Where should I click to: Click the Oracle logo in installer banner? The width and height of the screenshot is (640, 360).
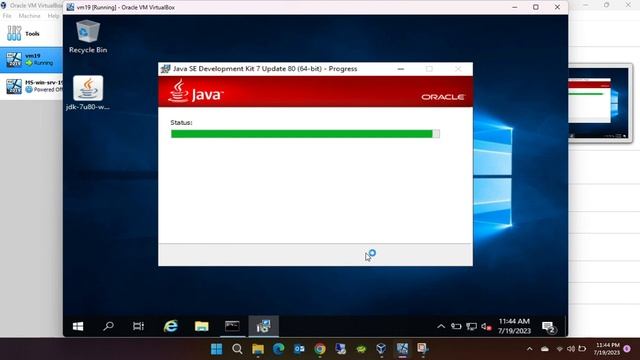tap(443, 97)
